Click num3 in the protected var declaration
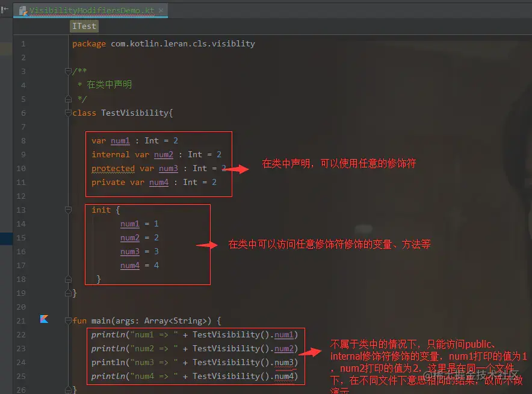532x394 pixels. pyautogui.click(x=169, y=169)
